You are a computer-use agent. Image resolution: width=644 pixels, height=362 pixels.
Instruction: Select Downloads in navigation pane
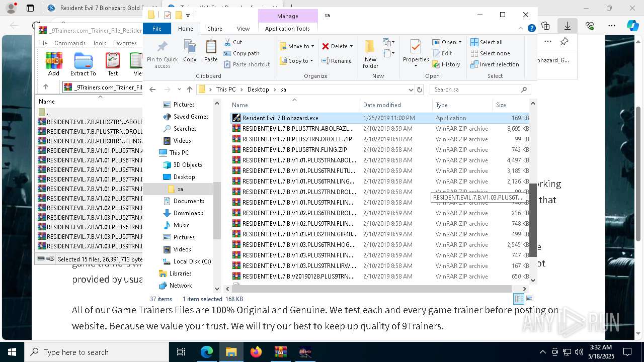pos(188,213)
